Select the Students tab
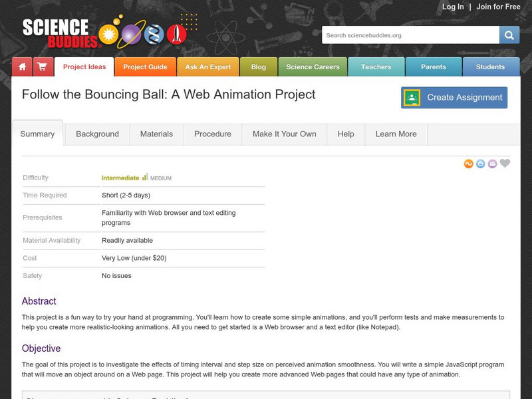 point(491,67)
